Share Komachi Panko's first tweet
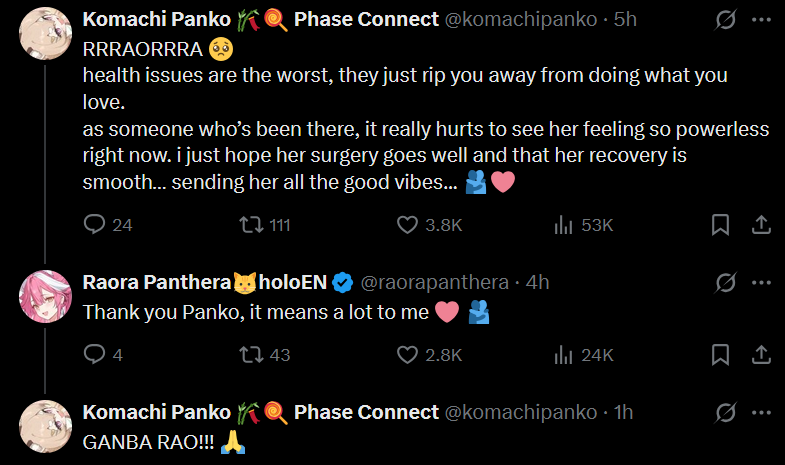 [x=759, y=225]
